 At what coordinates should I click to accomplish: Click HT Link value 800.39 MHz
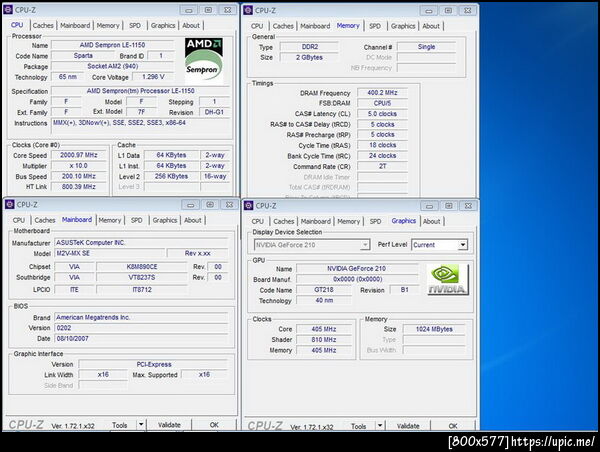(78, 187)
